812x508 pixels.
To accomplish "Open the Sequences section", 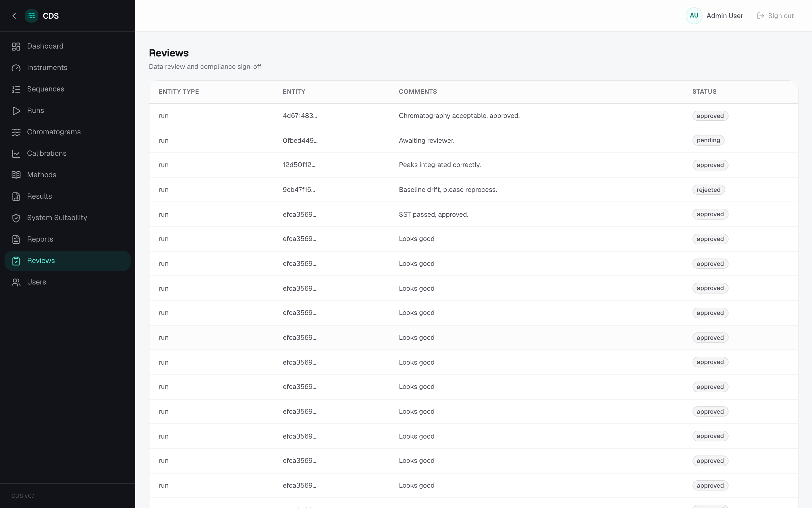I will point(67,89).
